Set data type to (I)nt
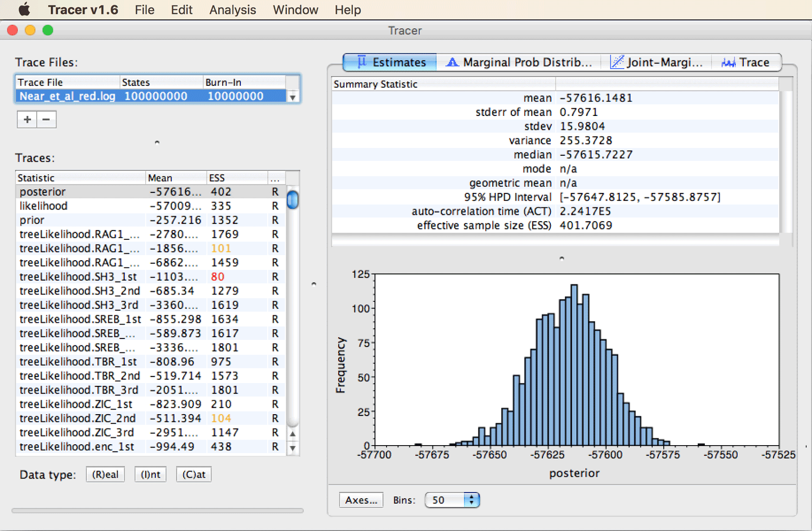812x531 pixels. (150, 474)
